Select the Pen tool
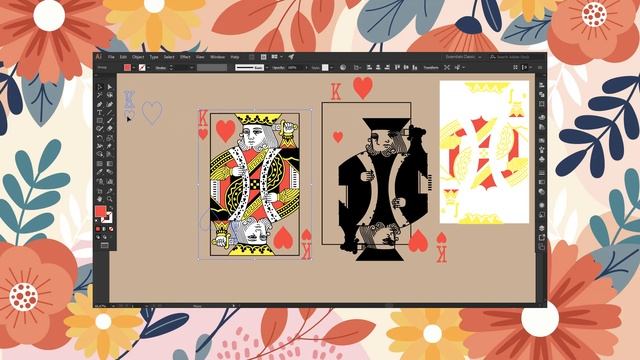 coord(100,104)
